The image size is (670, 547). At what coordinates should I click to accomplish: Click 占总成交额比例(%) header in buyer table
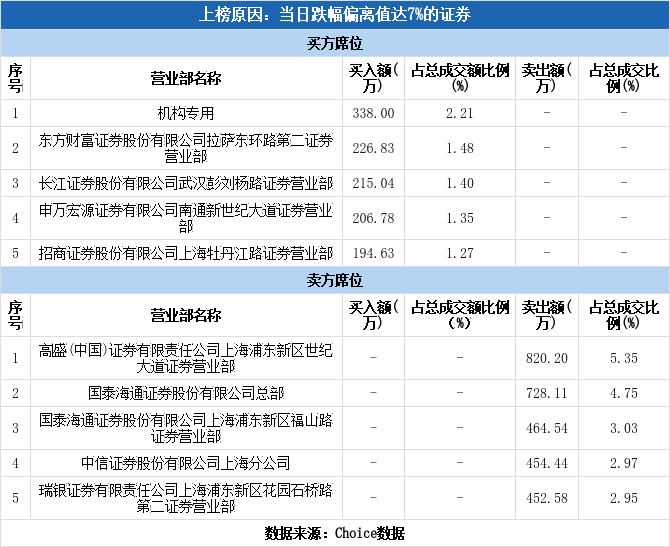point(460,78)
